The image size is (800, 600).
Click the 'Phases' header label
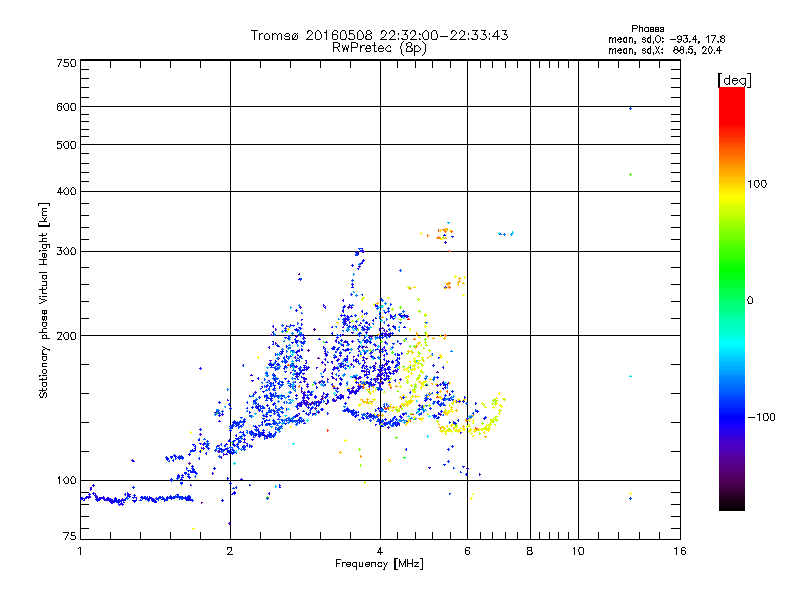tap(647, 29)
